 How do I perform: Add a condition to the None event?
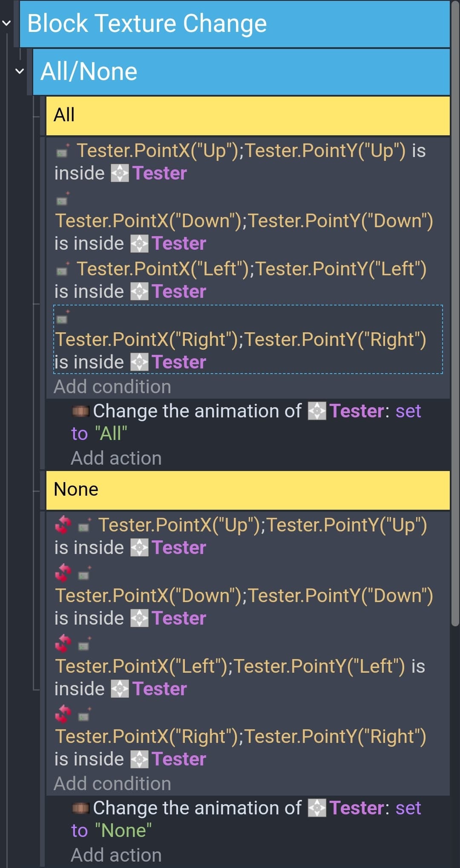pos(112,784)
